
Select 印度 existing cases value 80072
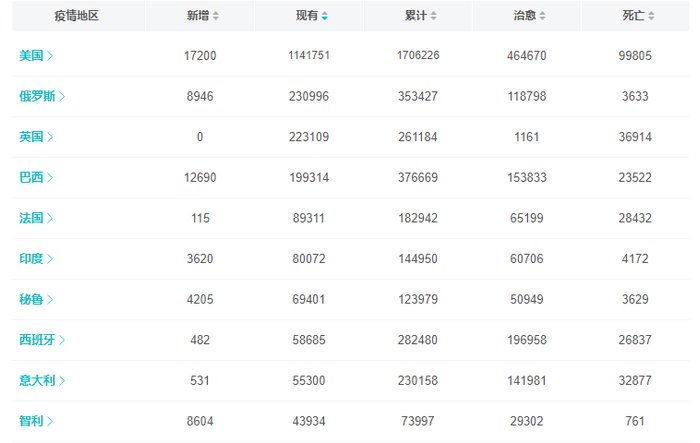(309, 259)
